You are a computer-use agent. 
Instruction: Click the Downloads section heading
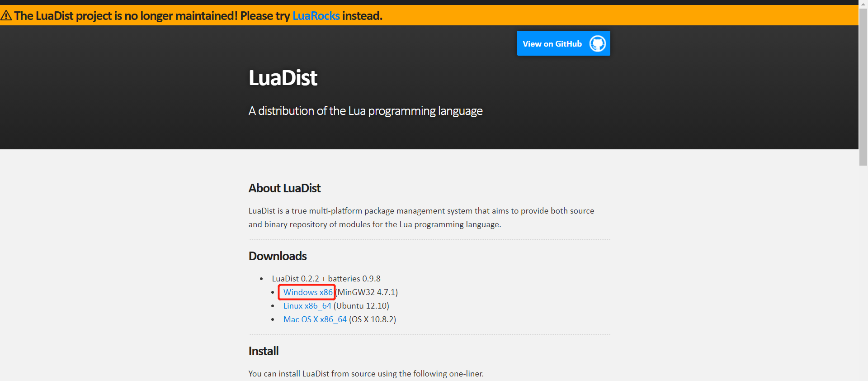277,256
